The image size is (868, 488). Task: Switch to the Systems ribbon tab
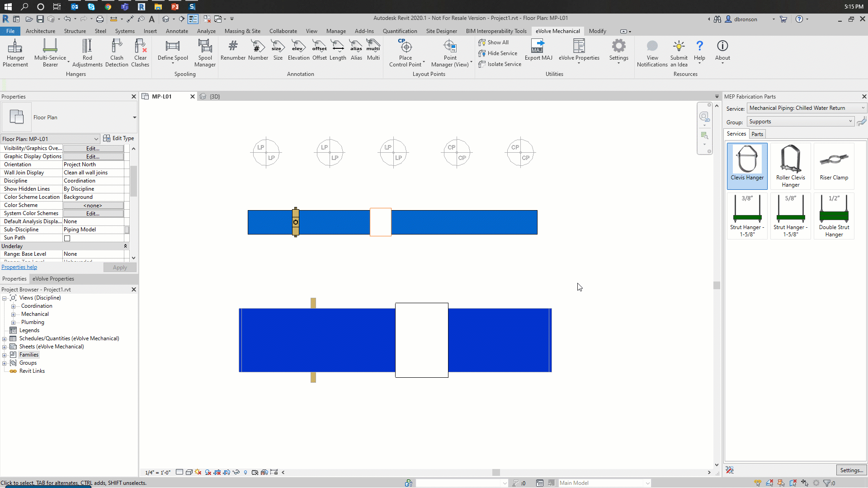pyautogui.click(x=125, y=31)
